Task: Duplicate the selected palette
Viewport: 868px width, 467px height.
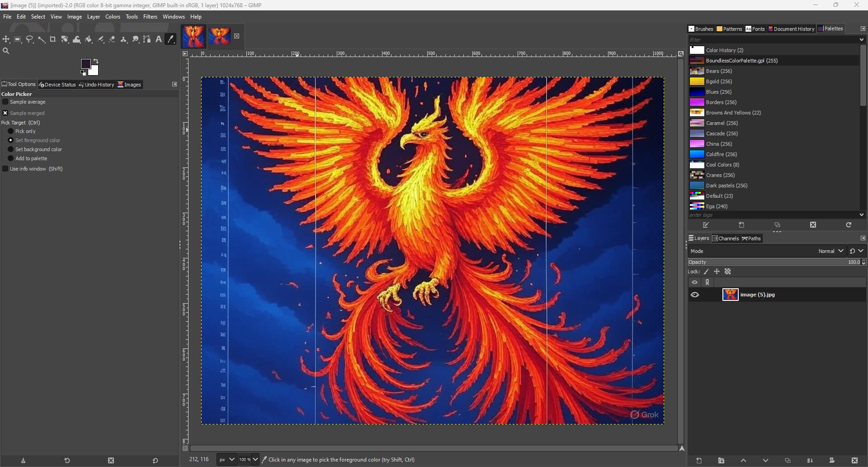Action: point(777,225)
